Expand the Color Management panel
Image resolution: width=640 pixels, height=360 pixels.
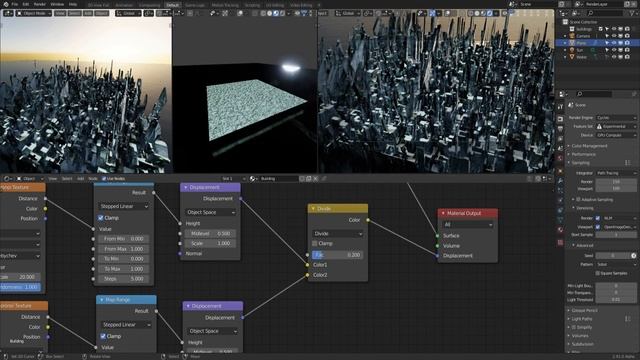pyautogui.click(x=588, y=146)
